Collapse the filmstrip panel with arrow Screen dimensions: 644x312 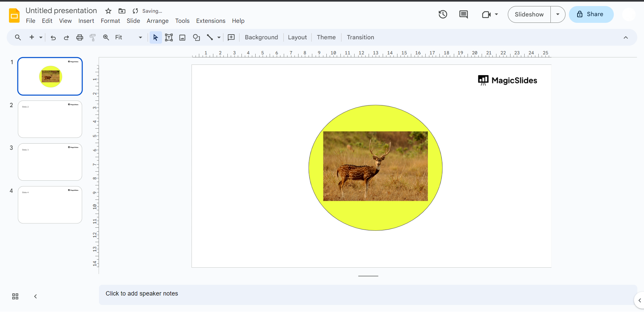coord(36,297)
